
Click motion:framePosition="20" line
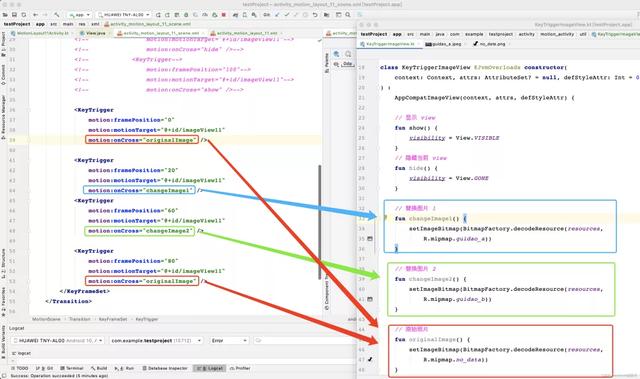coord(133,170)
